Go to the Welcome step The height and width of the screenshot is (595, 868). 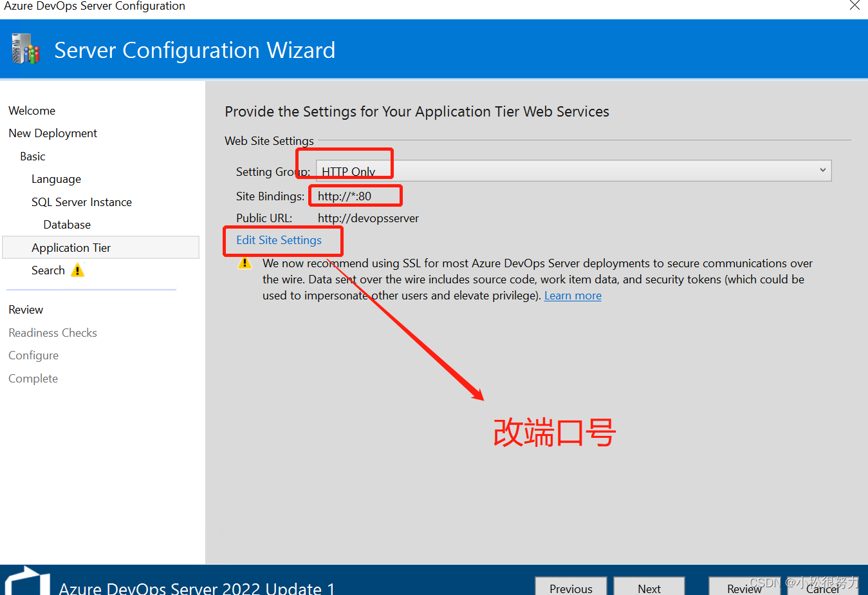[32, 111]
